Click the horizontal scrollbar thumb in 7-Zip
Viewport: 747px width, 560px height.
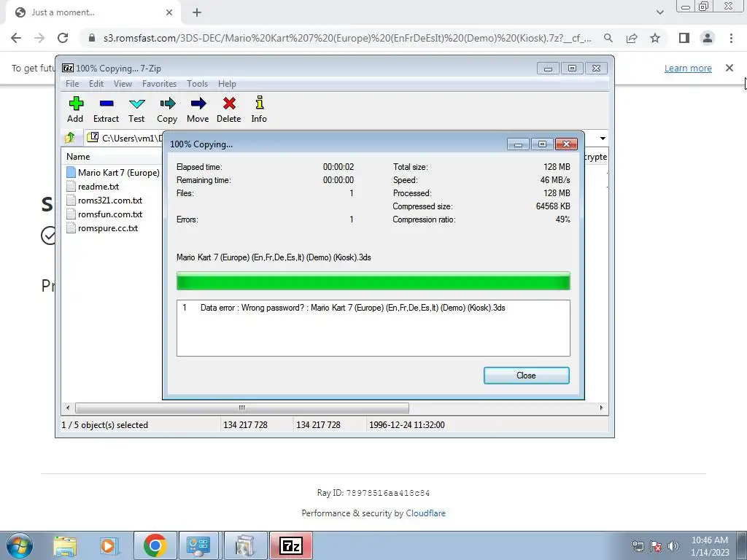click(242, 408)
